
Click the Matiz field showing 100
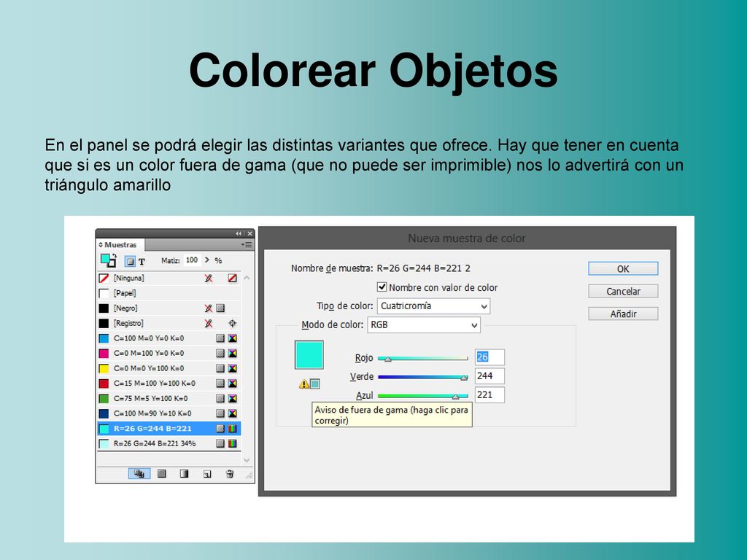click(x=192, y=260)
